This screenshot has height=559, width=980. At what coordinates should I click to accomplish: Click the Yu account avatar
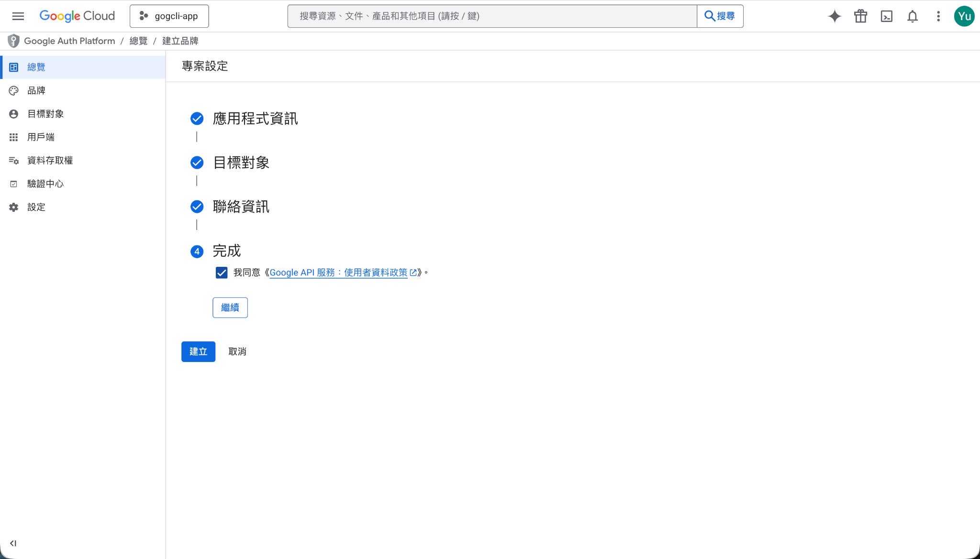tap(964, 16)
